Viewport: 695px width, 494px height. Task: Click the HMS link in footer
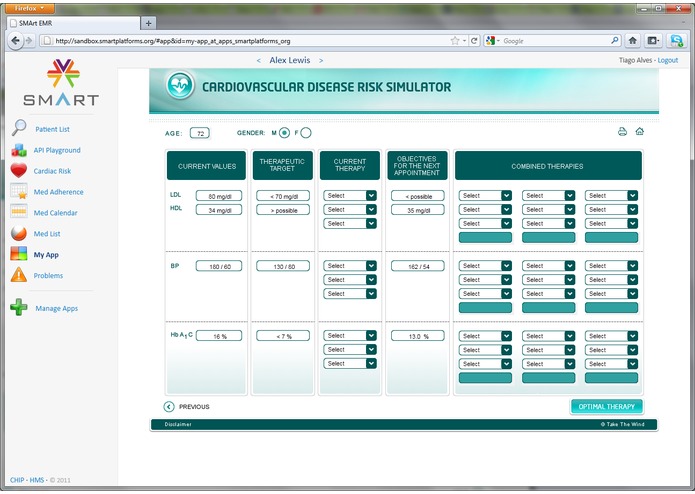click(x=37, y=480)
